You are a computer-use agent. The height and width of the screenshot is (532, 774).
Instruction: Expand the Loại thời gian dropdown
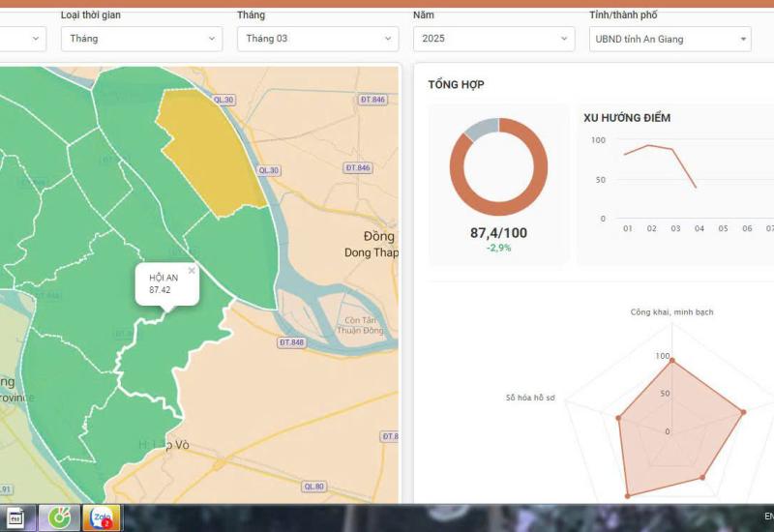141,39
